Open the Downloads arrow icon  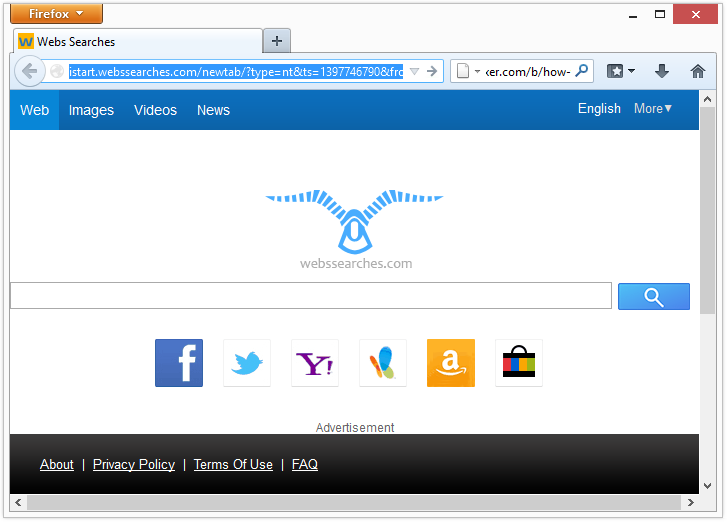(662, 71)
